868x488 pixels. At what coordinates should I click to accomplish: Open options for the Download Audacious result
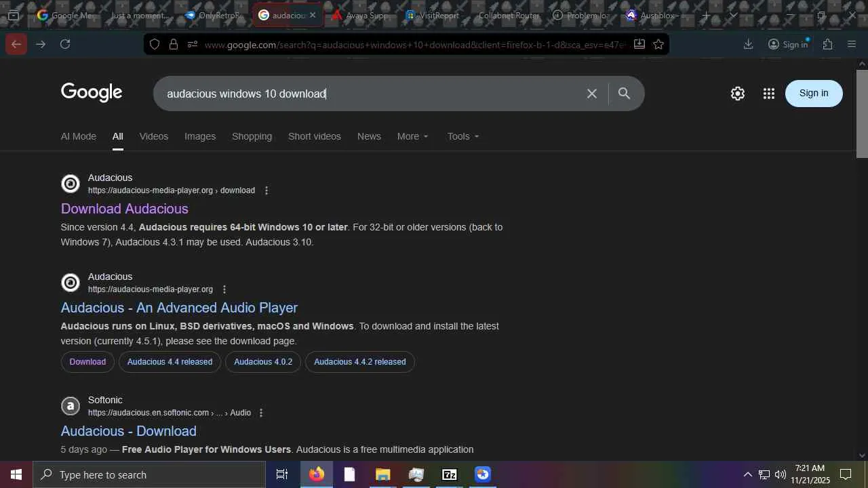267,190
